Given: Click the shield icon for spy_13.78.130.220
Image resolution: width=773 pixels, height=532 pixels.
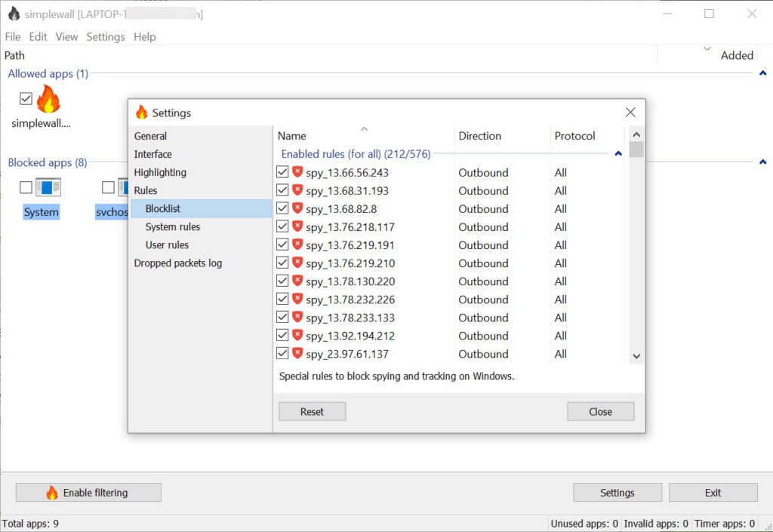Looking at the screenshot, I should (x=297, y=281).
